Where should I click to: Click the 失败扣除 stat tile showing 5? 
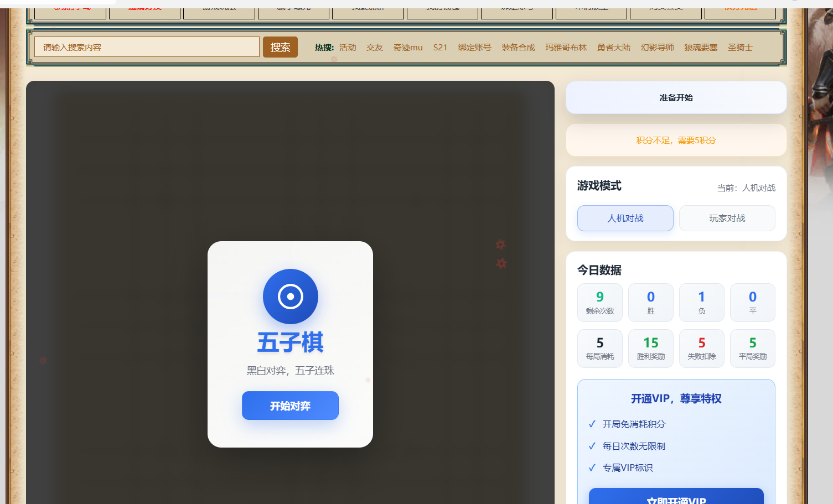701,348
